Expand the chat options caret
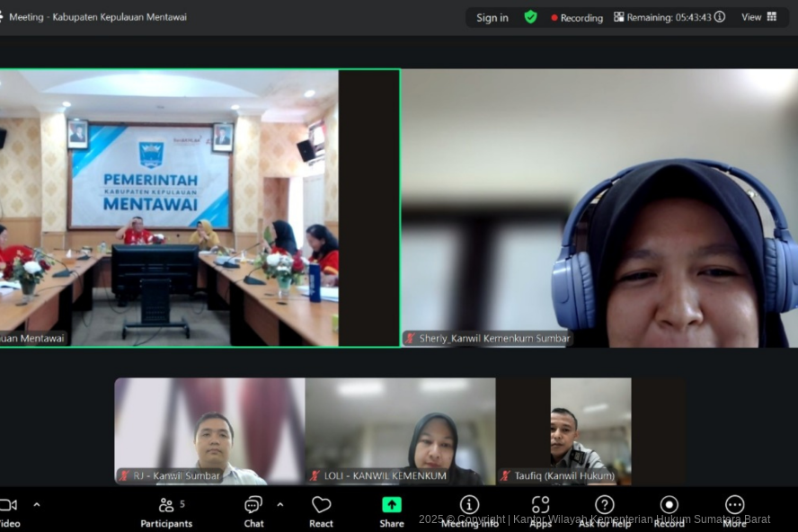The width and height of the screenshot is (798, 532). click(x=279, y=505)
